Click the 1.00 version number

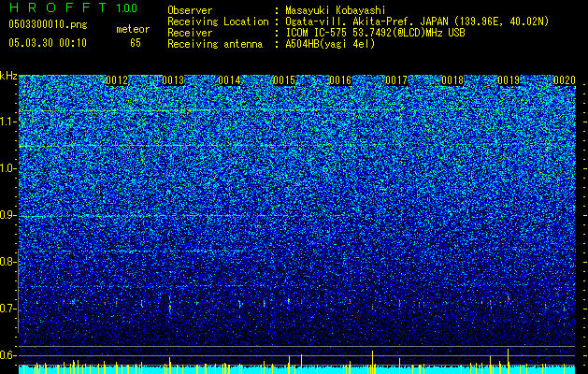pyautogui.click(x=127, y=8)
